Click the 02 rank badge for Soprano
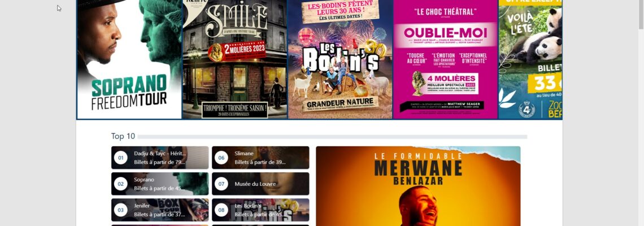Screen dimensions: 644x226 (x=121, y=184)
